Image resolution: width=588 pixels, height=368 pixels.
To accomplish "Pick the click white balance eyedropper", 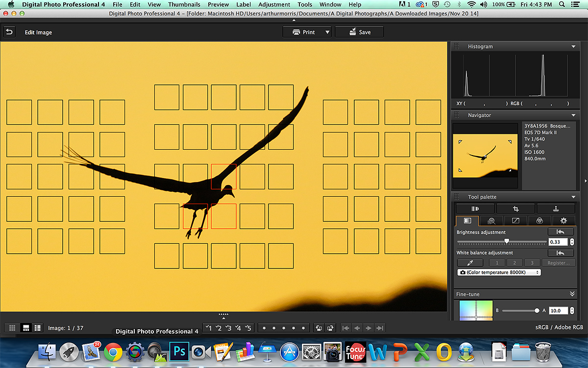I will pyautogui.click(x=471, y=263).
